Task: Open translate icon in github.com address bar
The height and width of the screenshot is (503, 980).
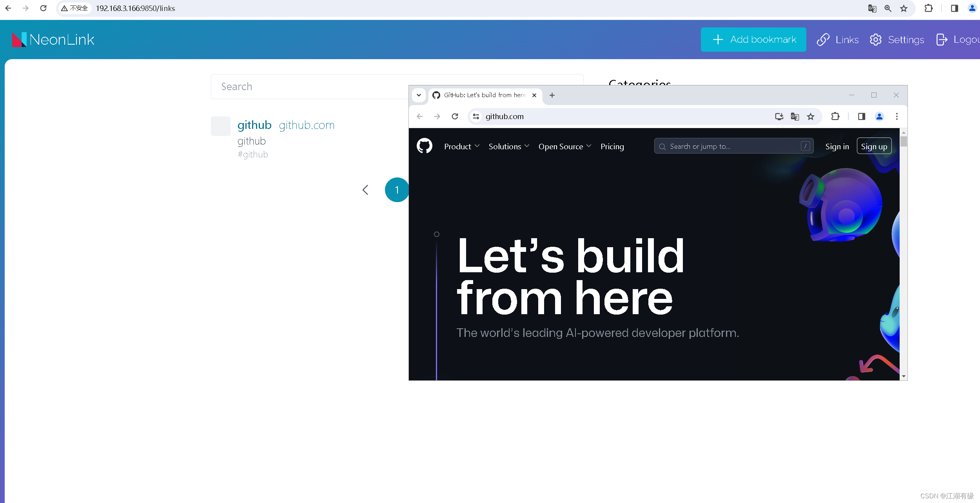Action: coord(795,116)
